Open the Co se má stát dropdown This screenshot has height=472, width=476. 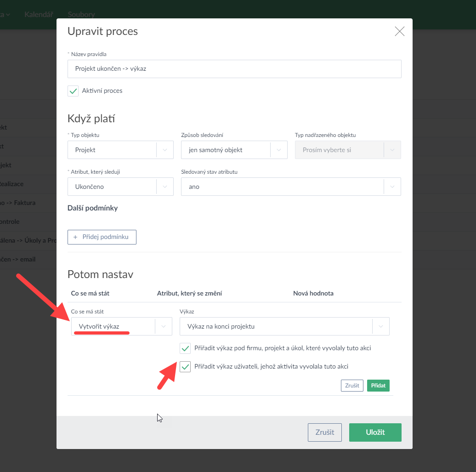tap(121, 327)
